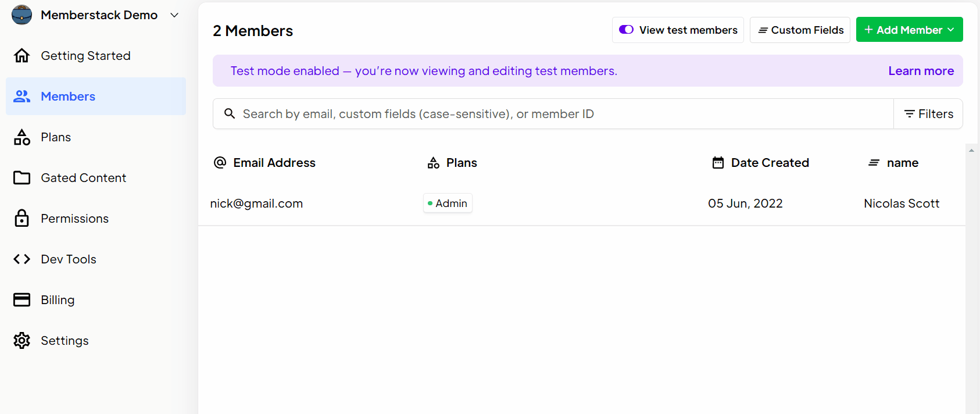Go to Gated Content section
980x414 pixels.
click(83, 178)
